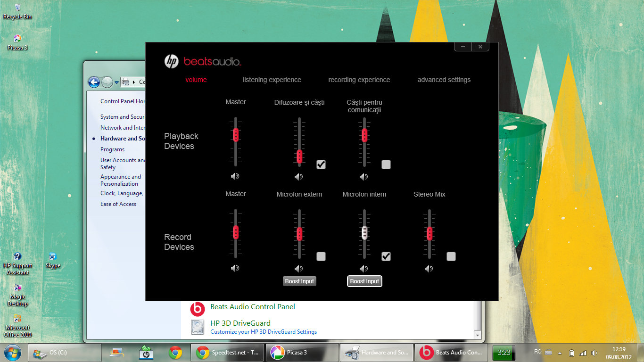Switch to Hardware and Sound taskbar window
Screen dimensions: 644x362
(x=377, y=352)
